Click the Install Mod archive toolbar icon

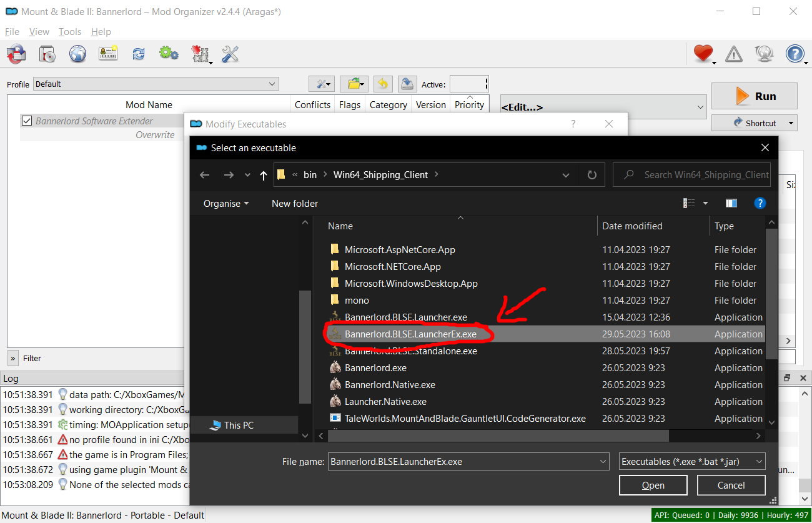48,54
